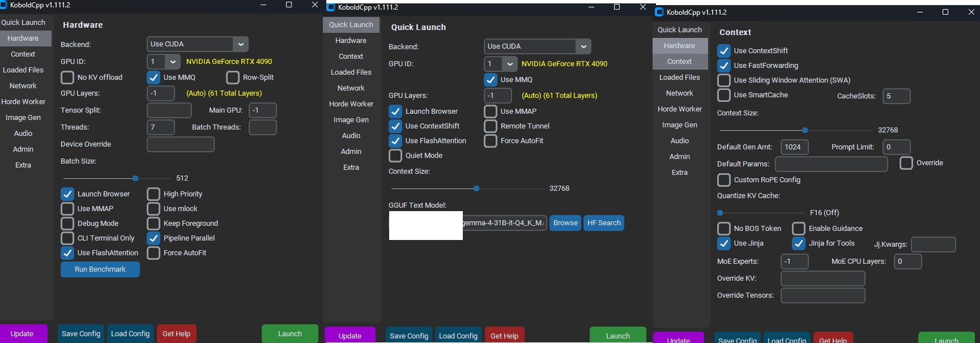Enable Custom RoPE Config checkbox
The height and width of the screenshot is (343, 980).
click(724, 179)
